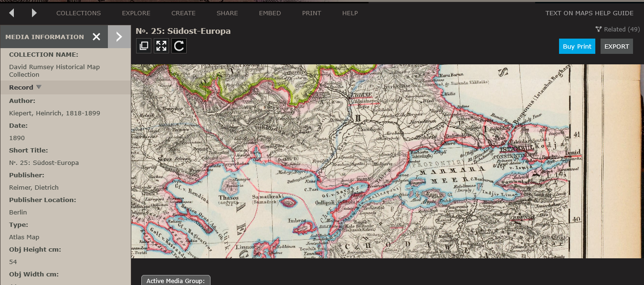Open the Create menu
The height and width of the screenshot is (285, 644).
click(x=183, y=13)
